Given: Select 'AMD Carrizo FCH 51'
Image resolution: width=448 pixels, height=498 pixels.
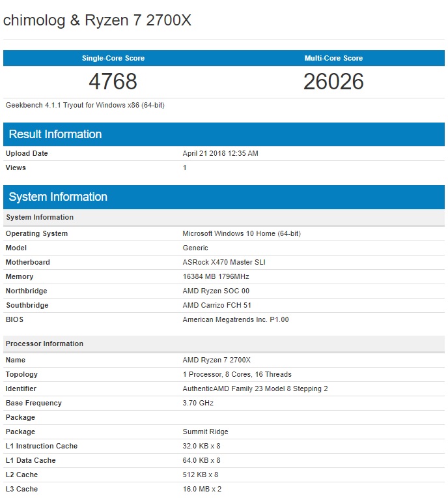Looking at the screenshot, I should 217,305.
